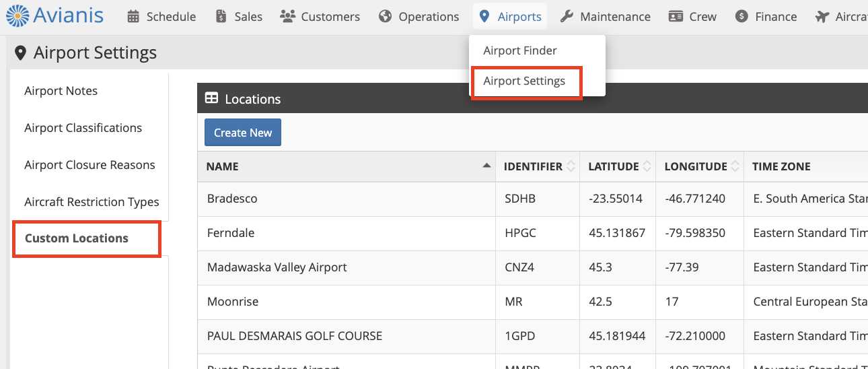Click the Customers people icon

tap(288, 17)
